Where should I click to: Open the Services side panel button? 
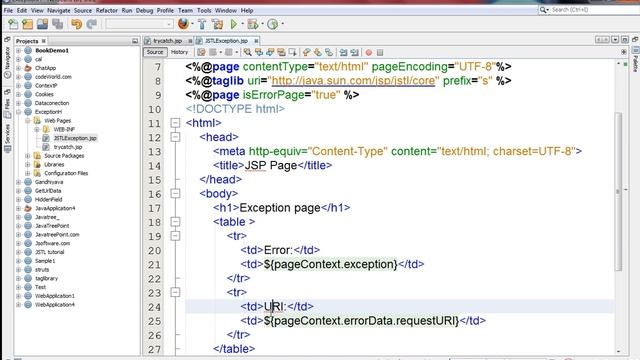7,138
